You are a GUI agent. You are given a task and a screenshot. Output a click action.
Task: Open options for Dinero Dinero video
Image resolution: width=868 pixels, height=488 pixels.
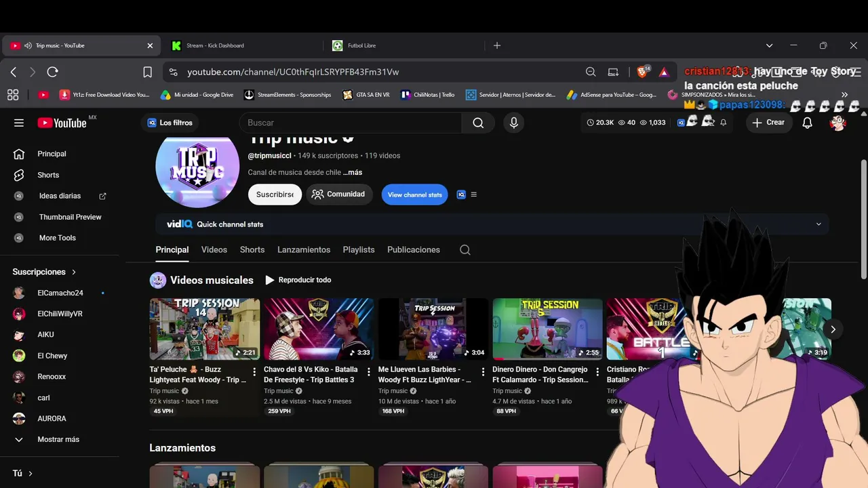tap(597, 371)
